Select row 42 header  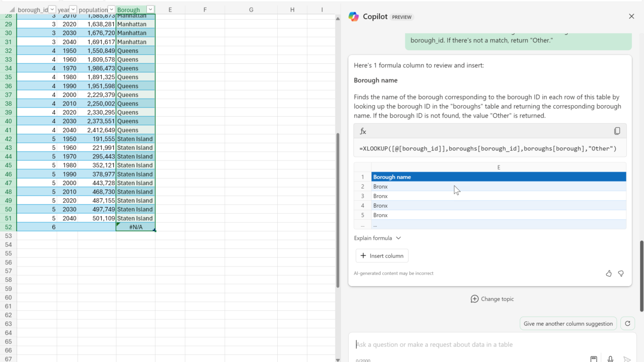(8, 139)
